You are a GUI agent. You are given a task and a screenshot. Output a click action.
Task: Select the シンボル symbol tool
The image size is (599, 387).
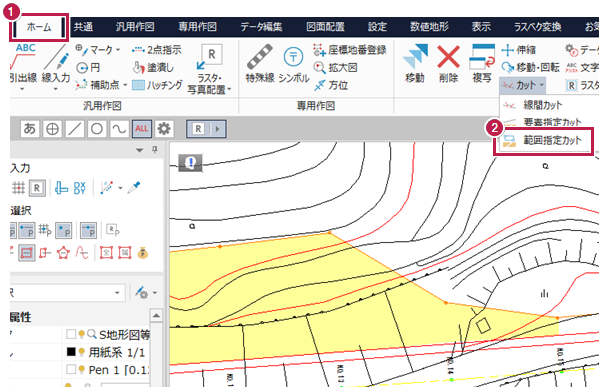tap(293, 64)
